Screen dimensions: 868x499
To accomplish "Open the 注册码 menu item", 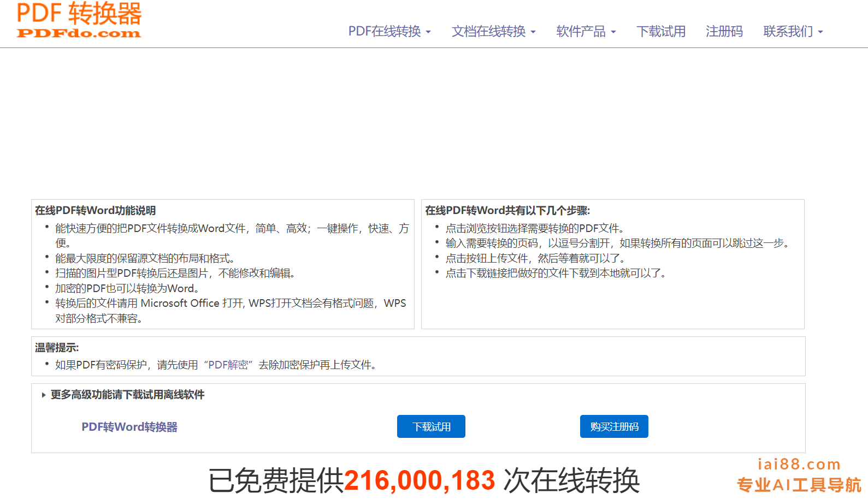I will tap(724, 31).
